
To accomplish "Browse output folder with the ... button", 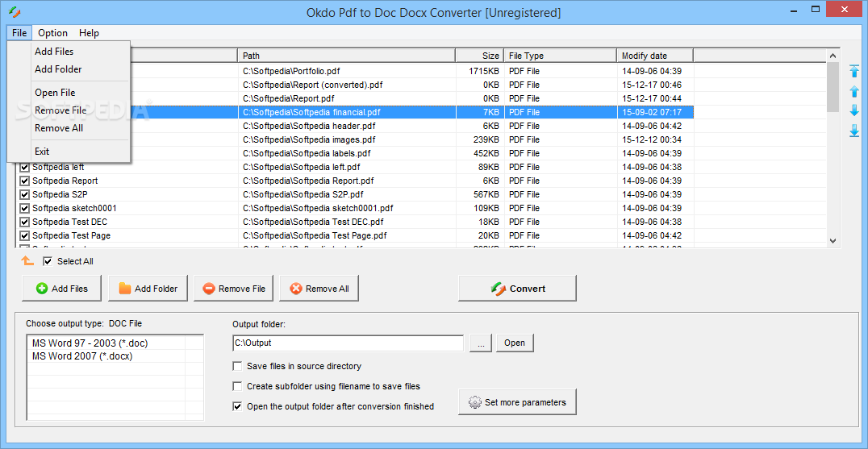I will click(481, 343).
